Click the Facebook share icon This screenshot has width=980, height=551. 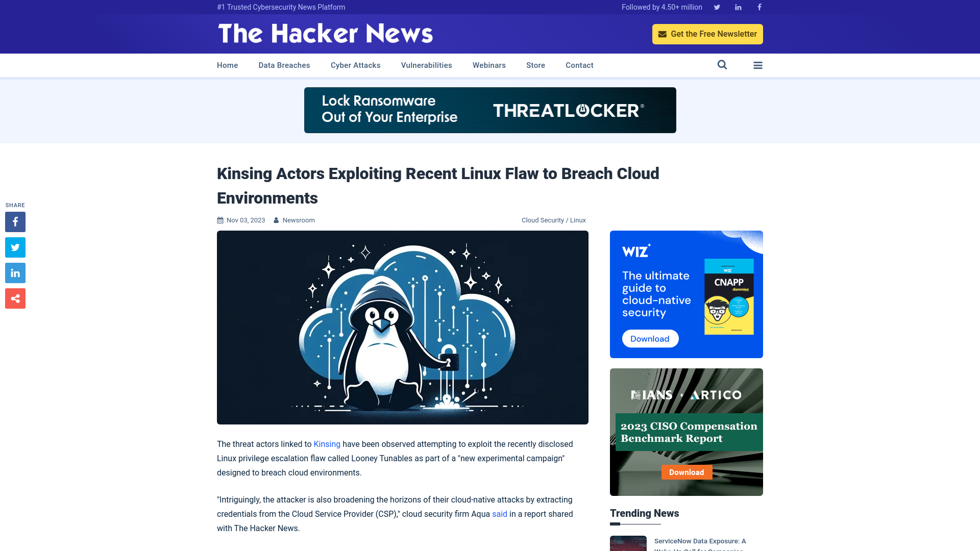pyautogui.click(x=15, y=221)
